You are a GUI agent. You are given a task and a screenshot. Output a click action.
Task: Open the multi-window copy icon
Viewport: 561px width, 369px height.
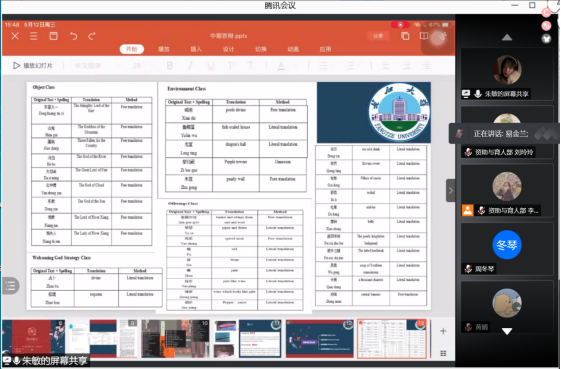[405, 36]
